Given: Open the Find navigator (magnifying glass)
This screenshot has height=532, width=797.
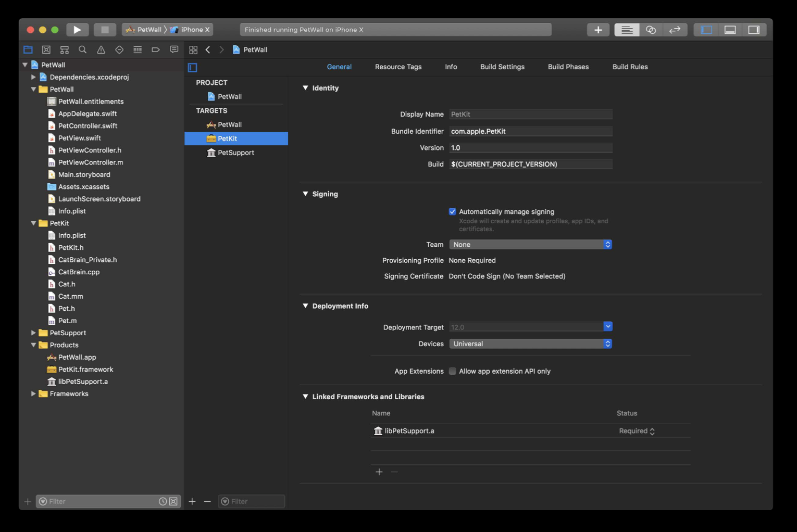Looking at the screenshot, I should coord(82,49).
